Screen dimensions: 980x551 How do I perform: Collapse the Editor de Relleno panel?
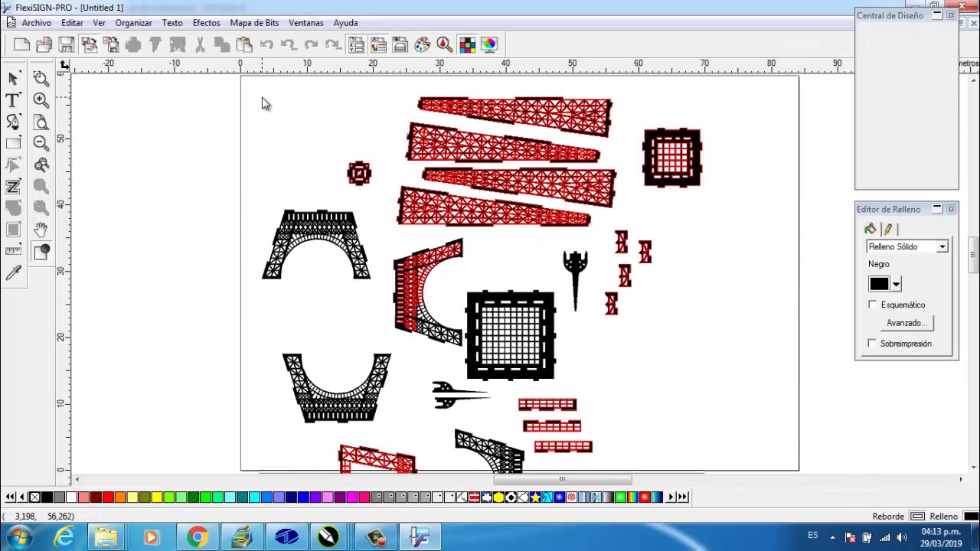937,209
